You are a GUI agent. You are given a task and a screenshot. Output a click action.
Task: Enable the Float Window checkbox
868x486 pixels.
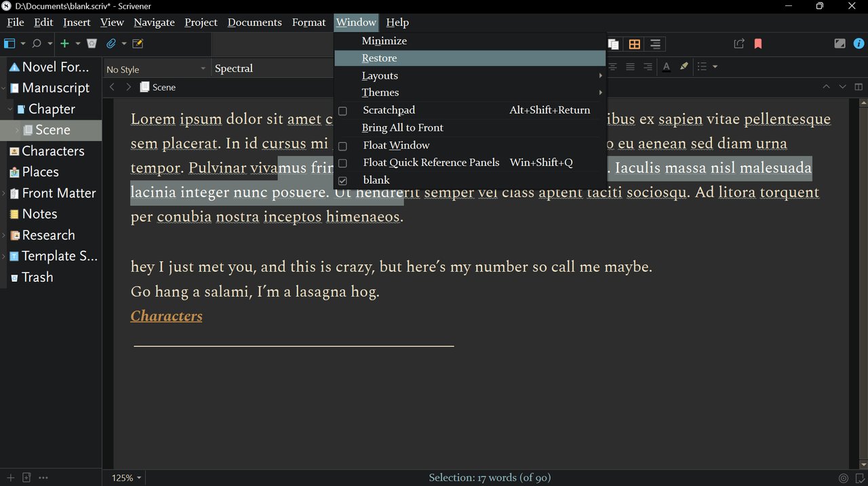point(342,146)
